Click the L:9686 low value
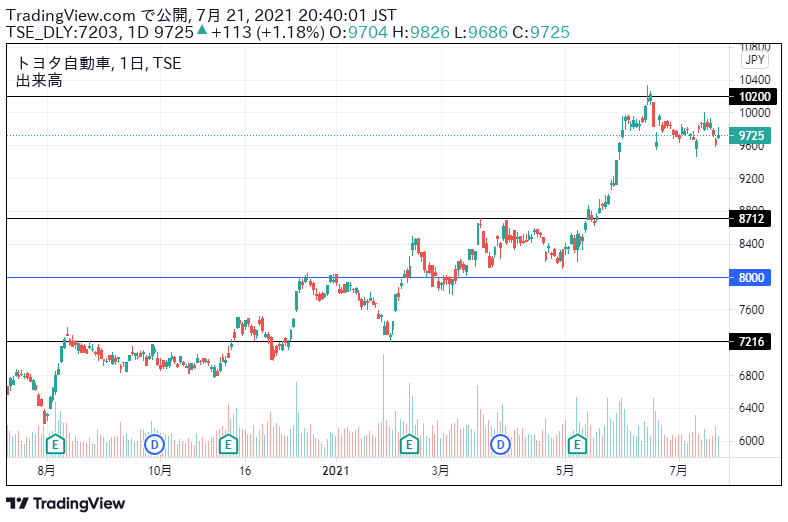Viewport: 788px width, 522px height. pos(481,32)
